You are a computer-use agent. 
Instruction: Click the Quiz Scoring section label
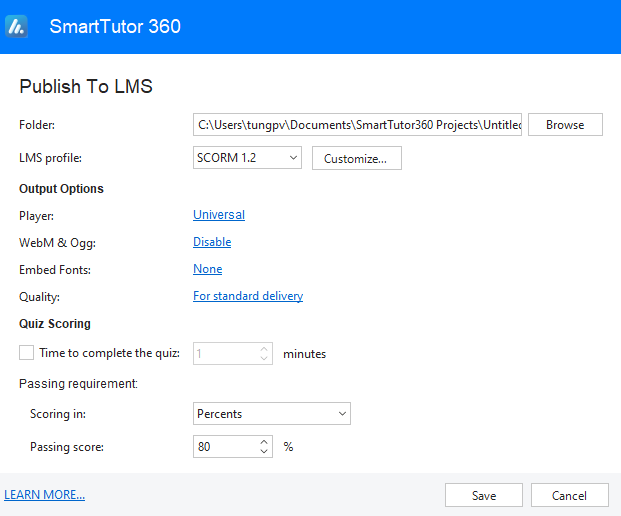click(55, 324)
